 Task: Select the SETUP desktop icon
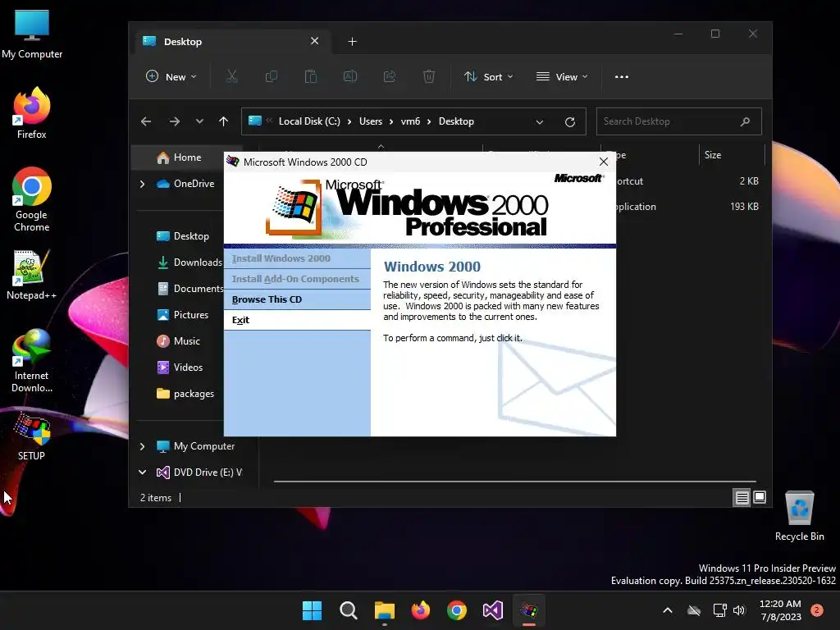(x=32, y=436)
